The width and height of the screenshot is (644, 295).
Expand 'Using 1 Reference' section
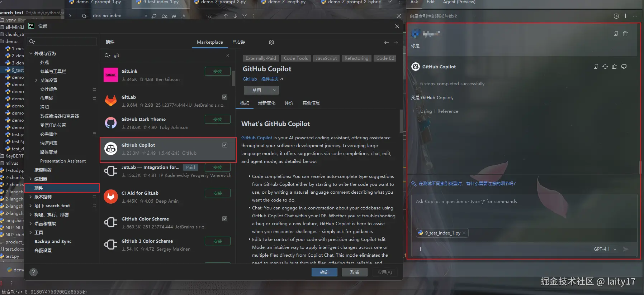439,111
